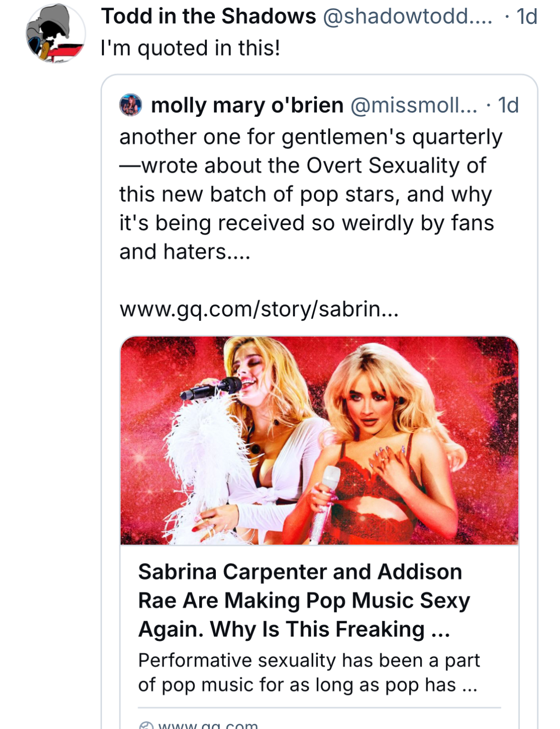Open the @missmoll handle in quoted post
The width and height of the screenshot is (560, 729).
(x=414, y=105)
